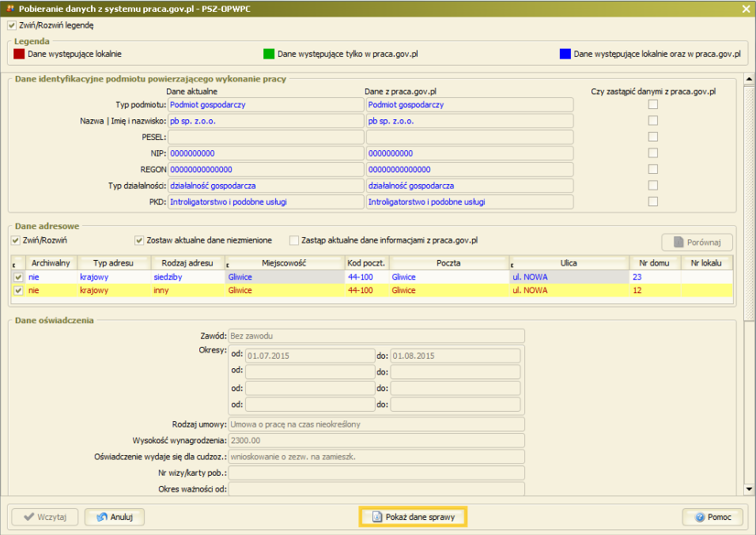The height and width of the screenshot is (535, 756).
Task: Click the current REGON field
Action: pos(266,169)
